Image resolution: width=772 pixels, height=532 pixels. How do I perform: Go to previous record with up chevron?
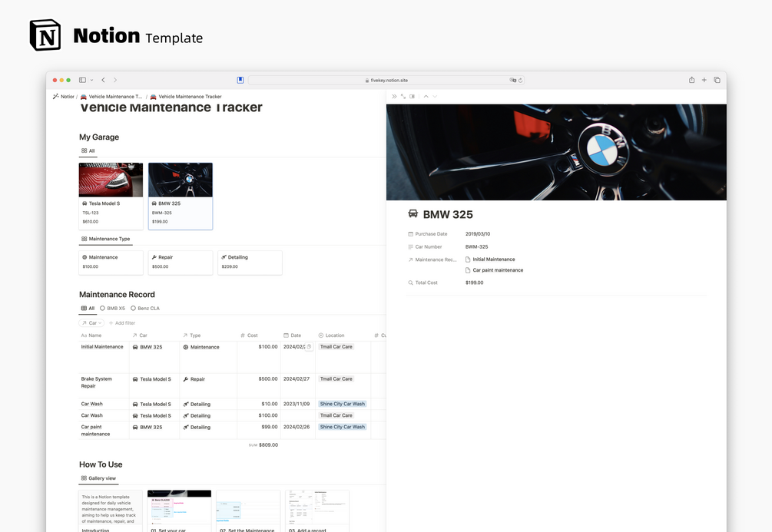click(x=426, y=97)
